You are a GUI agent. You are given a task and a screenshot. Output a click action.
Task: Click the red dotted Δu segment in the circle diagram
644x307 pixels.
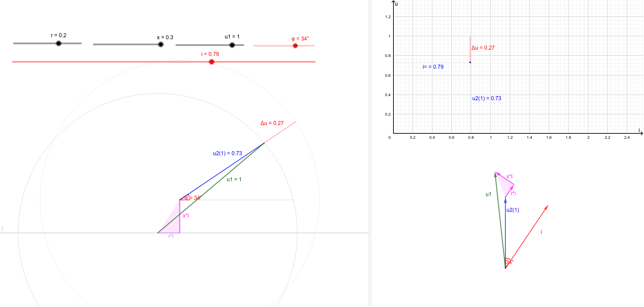(280, 132)
